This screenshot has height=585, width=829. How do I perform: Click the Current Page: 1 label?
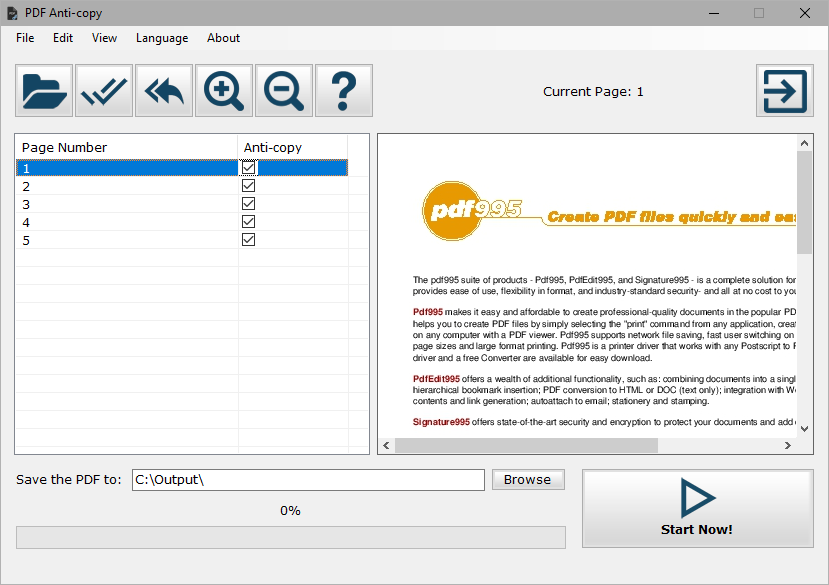tap(593, 92)
